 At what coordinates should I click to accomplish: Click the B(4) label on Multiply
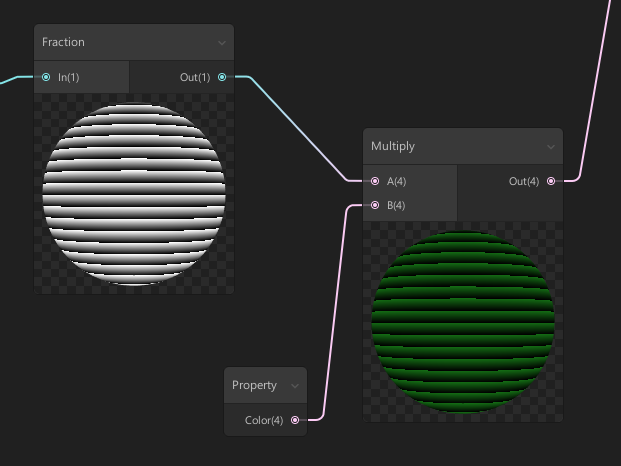click(396, 205)
